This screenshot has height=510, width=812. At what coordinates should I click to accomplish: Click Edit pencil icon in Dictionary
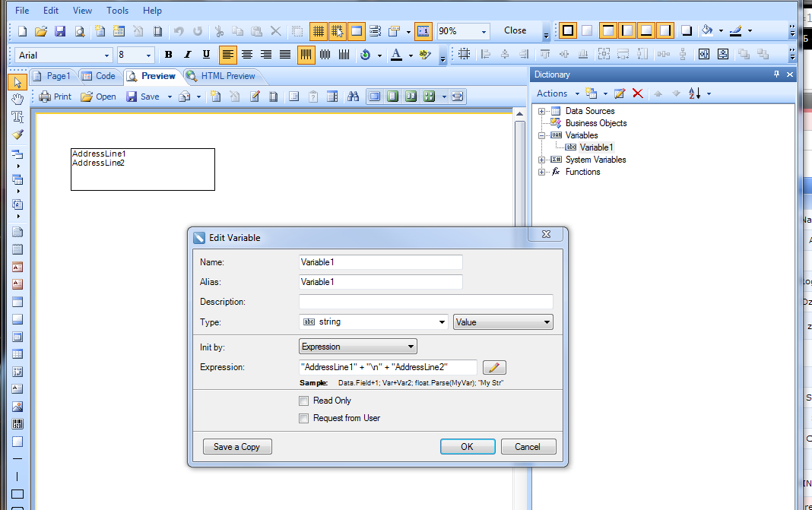click(620, 93)
